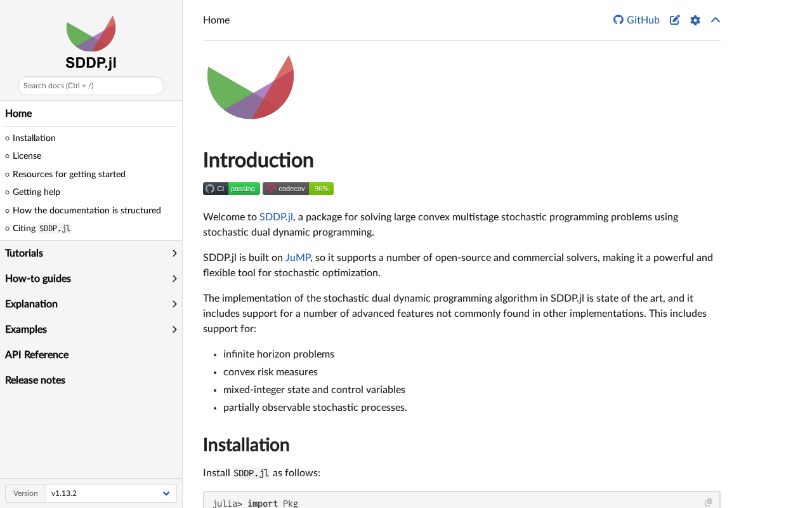Click the CI passing badge
The width and height of the screenshot is (812, 508).
231,189
